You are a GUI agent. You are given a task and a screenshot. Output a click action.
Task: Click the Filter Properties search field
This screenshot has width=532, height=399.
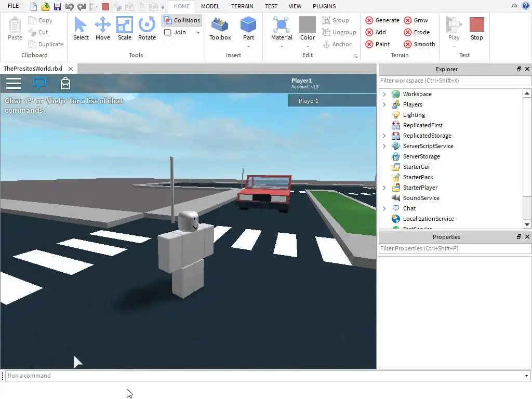pos(455,248)
